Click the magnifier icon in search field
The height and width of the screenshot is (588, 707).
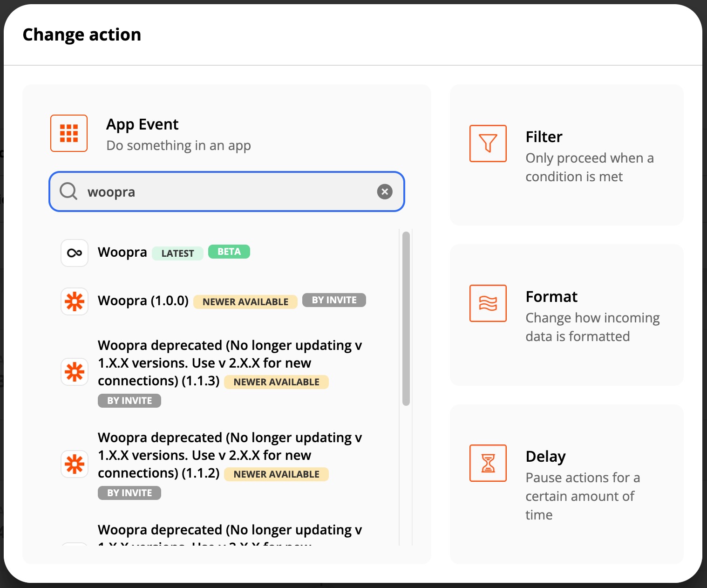68,191
